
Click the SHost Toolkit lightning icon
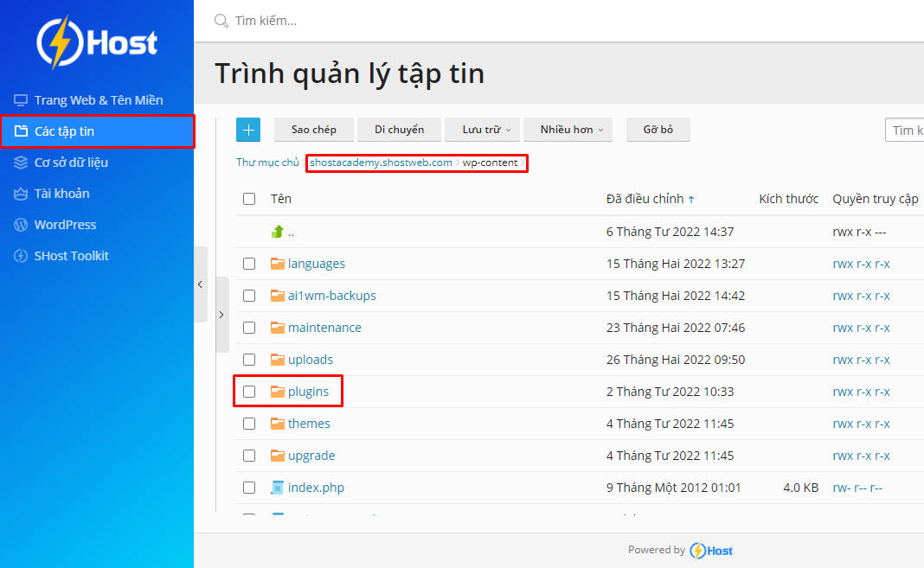pyautogui.click(x=20, y=255)
